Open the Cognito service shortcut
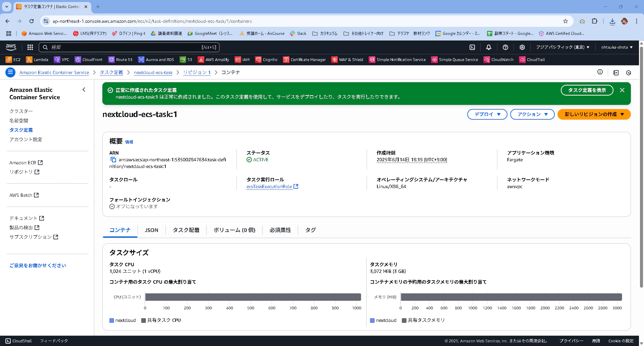The width and height of the screenshot is (644, 346). (x=266, y=60)
